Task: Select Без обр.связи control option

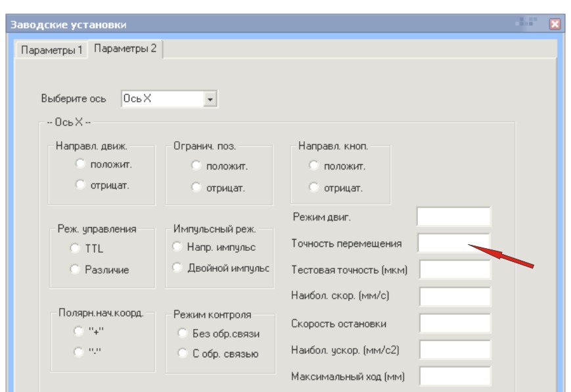Action: tap(182, 333)
